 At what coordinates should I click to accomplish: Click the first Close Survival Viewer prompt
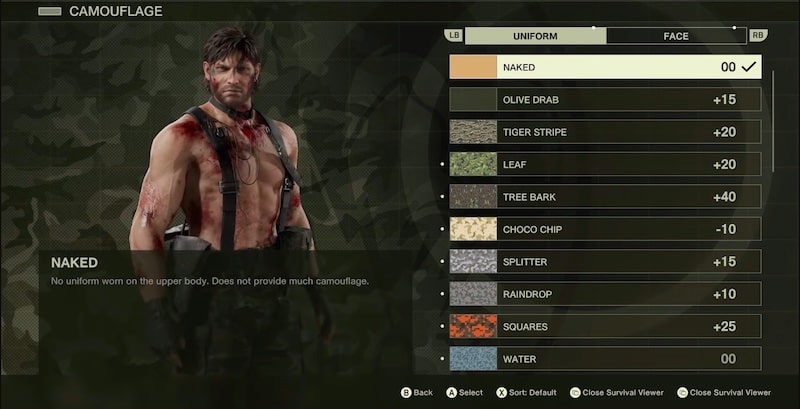[x=616, y=393]
